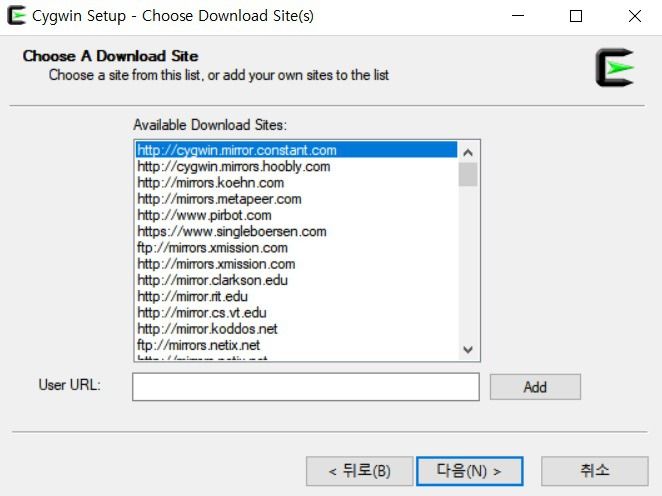The height and width of the screenshot is (496, 662).
Task: Select http://mirror.rit.edu site
Action: pos(296,296)
